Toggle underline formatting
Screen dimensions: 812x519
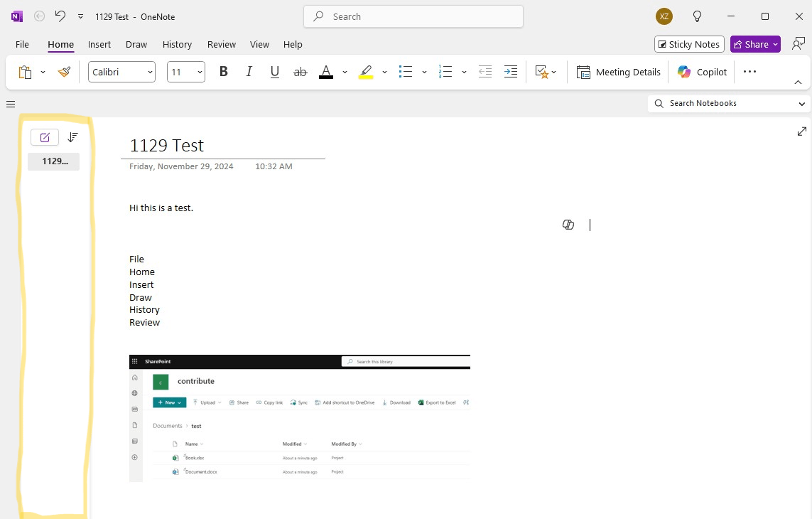pyautogui.click(x=274, y=71)
